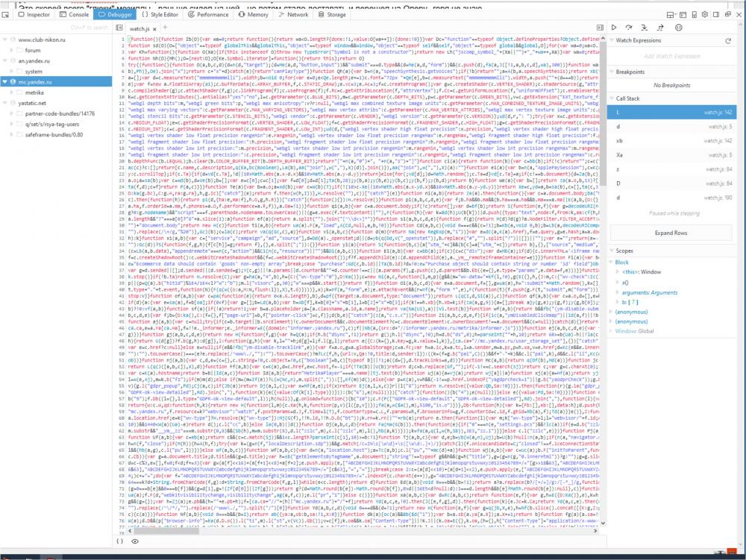
Task: Open the Memory tab
Action: point(253,15)
